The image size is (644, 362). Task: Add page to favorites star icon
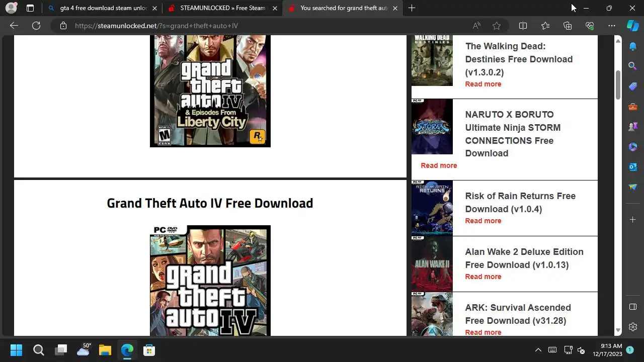coord(497,26)
